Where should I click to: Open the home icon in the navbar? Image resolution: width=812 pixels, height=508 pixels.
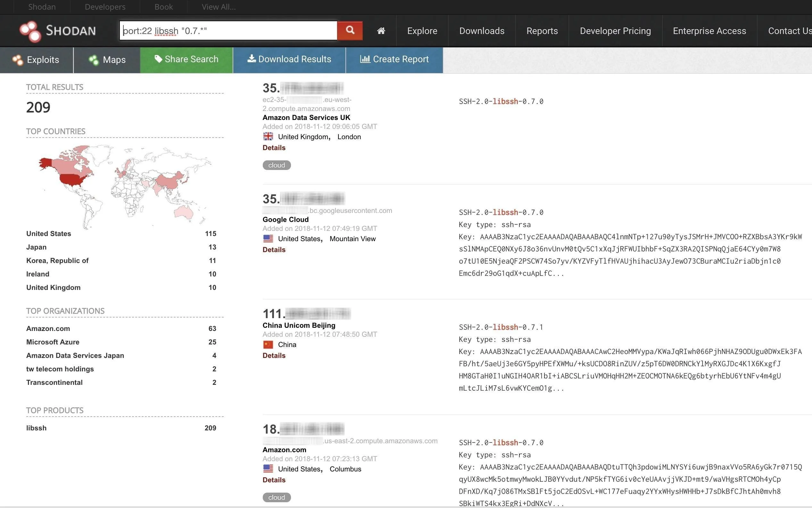[x=381, y=31]
